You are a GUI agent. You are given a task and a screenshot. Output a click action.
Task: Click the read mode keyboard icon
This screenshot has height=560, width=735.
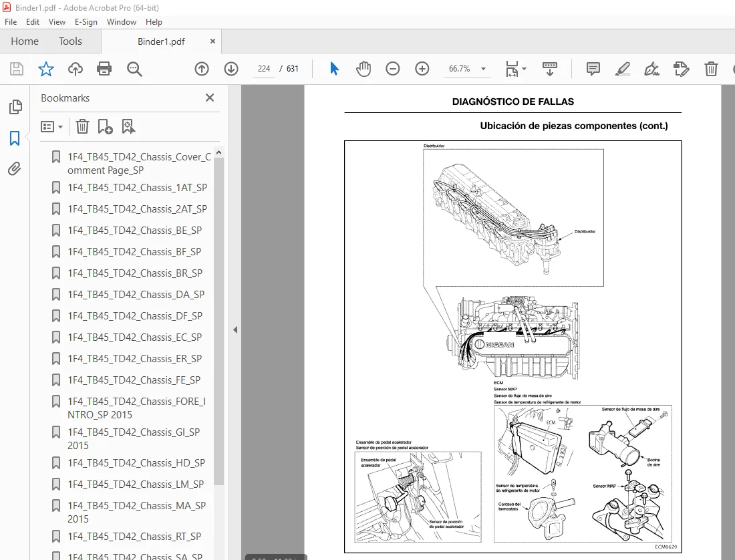(549, 69)
